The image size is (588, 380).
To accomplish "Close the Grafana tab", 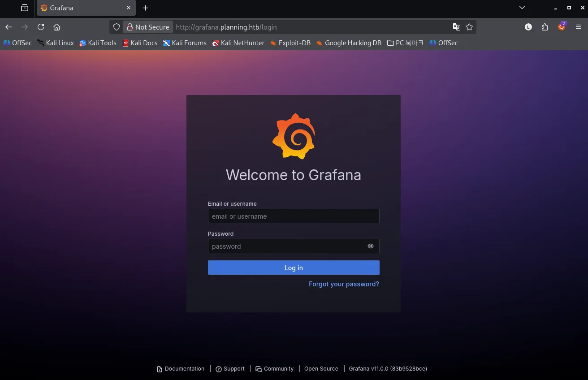I will click(129, 8).
